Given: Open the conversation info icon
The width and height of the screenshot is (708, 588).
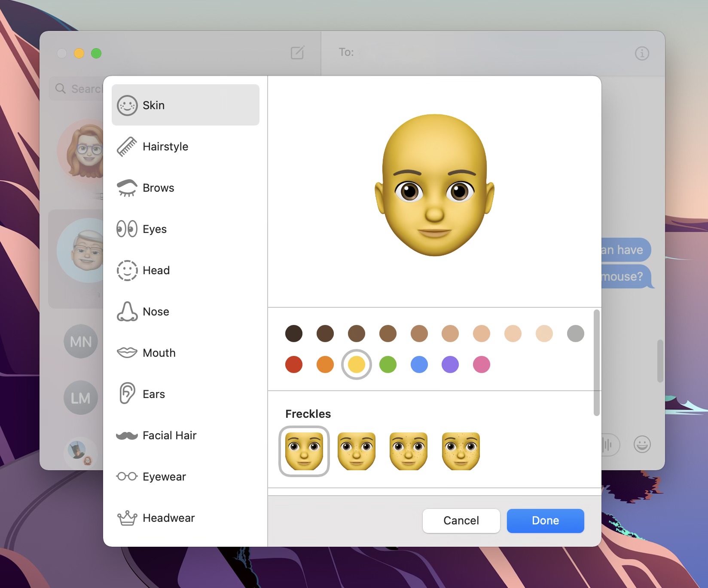Looking at the screenshot, I should tap(642, 53).
